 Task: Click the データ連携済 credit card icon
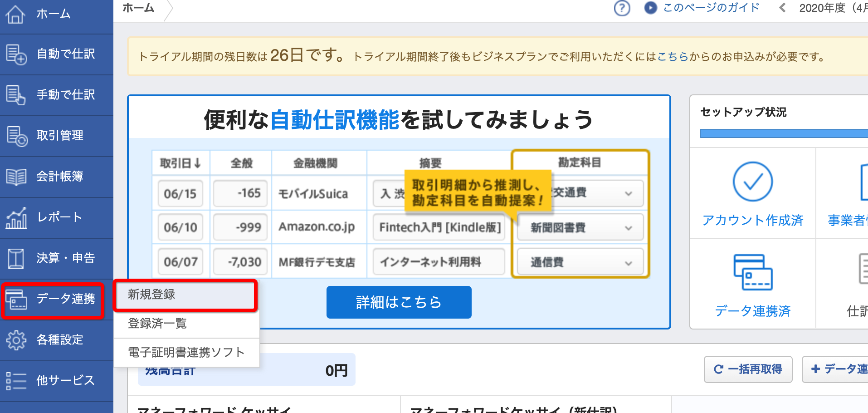tap(753, 271)
